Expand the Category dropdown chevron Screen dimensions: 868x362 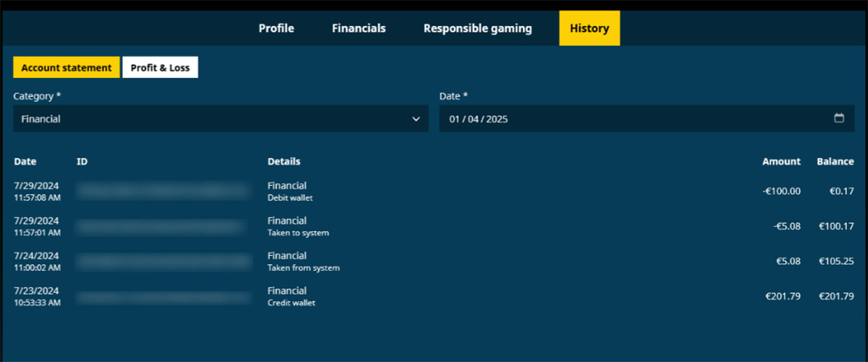416,119
